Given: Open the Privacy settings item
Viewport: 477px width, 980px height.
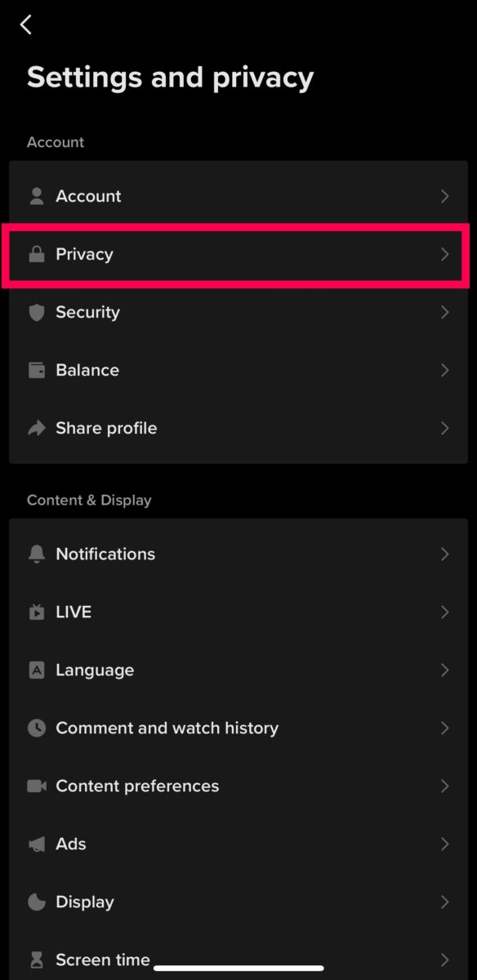Looking at the screenshot, I should 238,254.
